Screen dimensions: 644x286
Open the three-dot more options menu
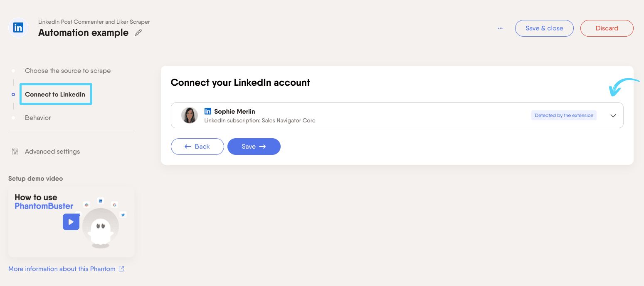pyautogui.click(x=500, y=28)
